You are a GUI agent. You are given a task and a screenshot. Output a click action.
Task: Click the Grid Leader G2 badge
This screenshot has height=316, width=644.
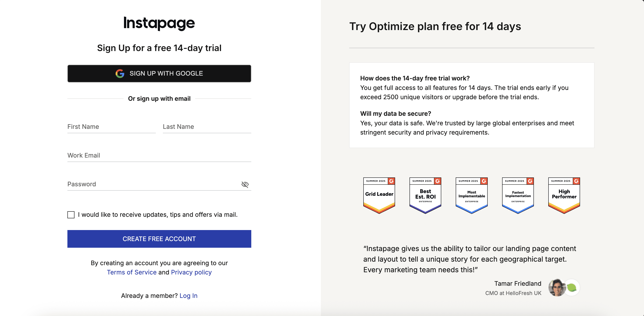point(379,195)
